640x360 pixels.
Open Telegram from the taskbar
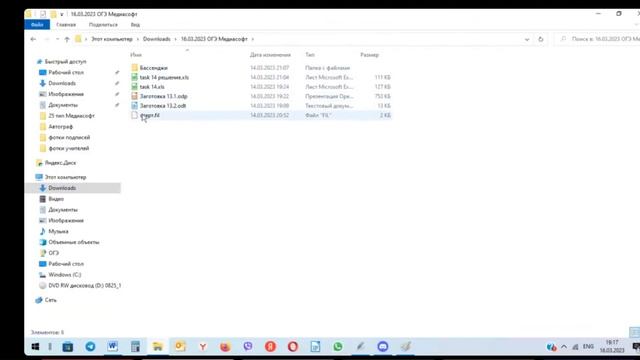coord(90,347)
